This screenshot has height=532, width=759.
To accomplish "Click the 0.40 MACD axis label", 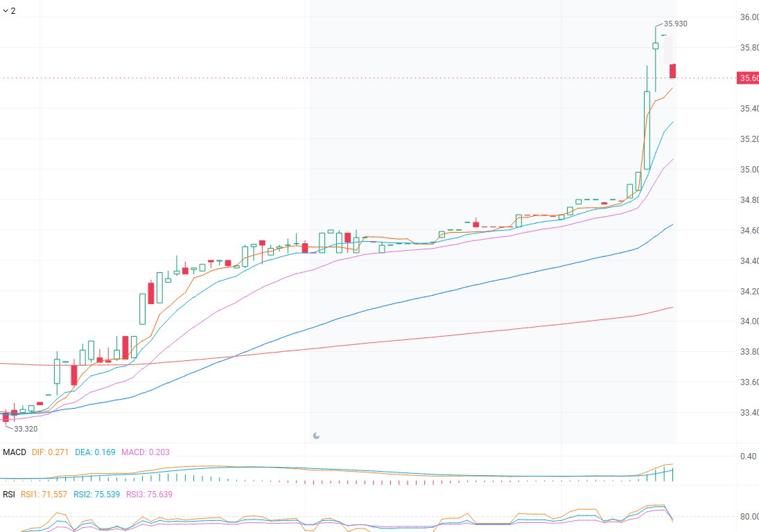I will tap(749, 456).
